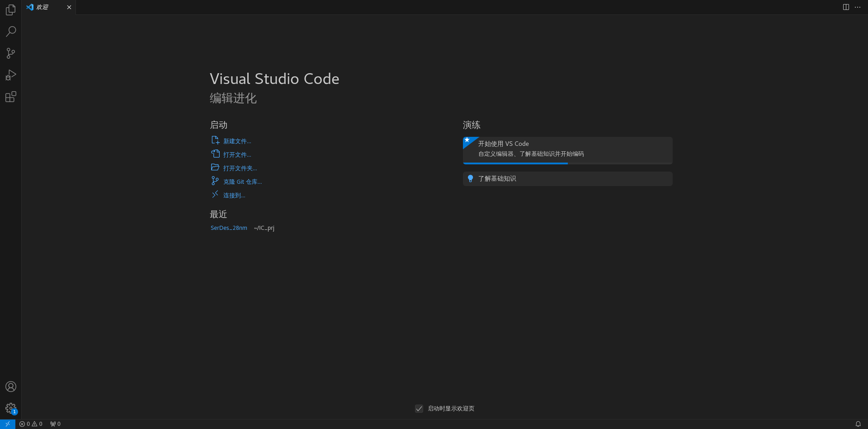Screen dimensions: 868x429
Task: Open the Run and Debug view icon
Action: [11, 75]
